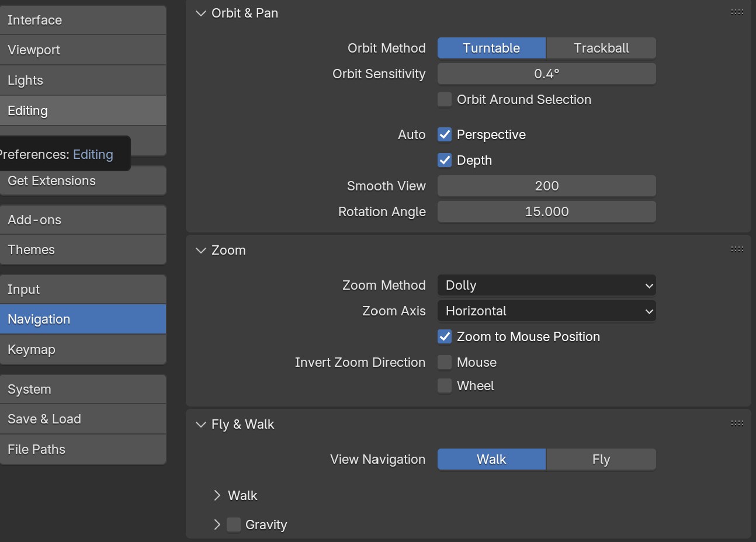Choose Turntable orbit method

tap(491, 48)
